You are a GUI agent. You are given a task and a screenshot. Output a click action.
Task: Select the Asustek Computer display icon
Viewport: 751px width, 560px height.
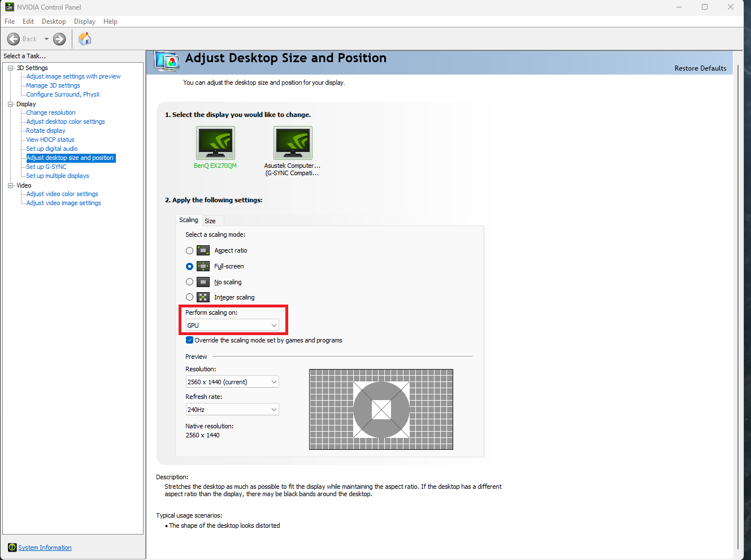pyautogui.click(x=293, y=143)
